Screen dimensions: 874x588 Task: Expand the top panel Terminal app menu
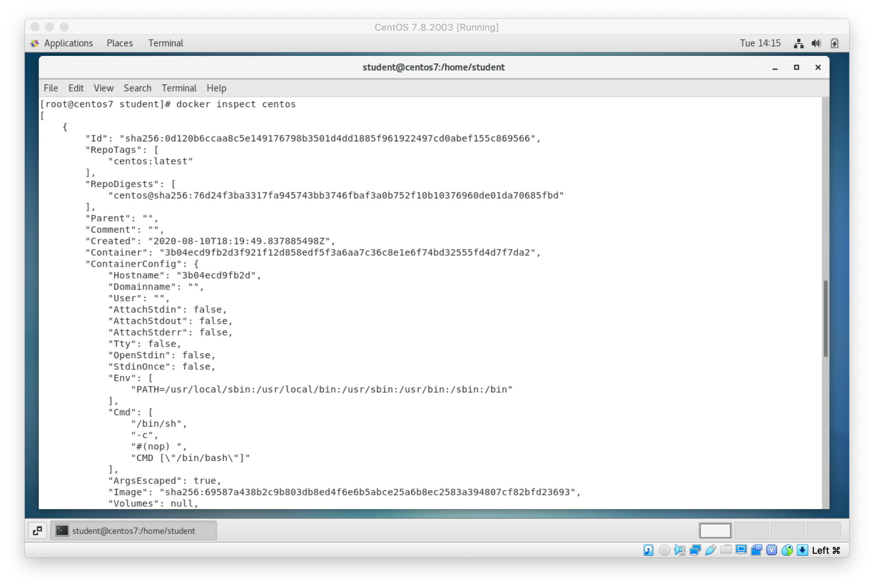[165, 43]
